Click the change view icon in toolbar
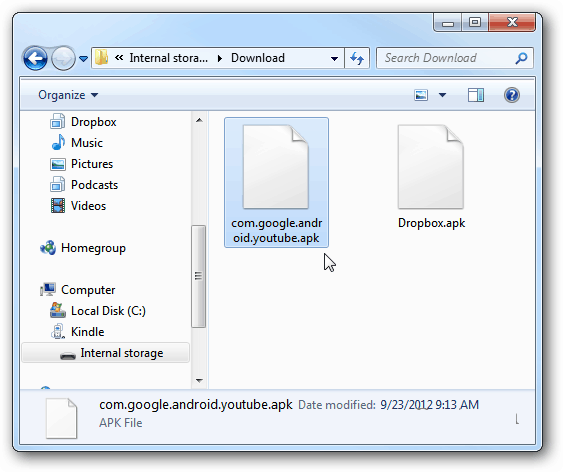Image resolution: width=563 pixels, height=472 pixels. (421, 95)
